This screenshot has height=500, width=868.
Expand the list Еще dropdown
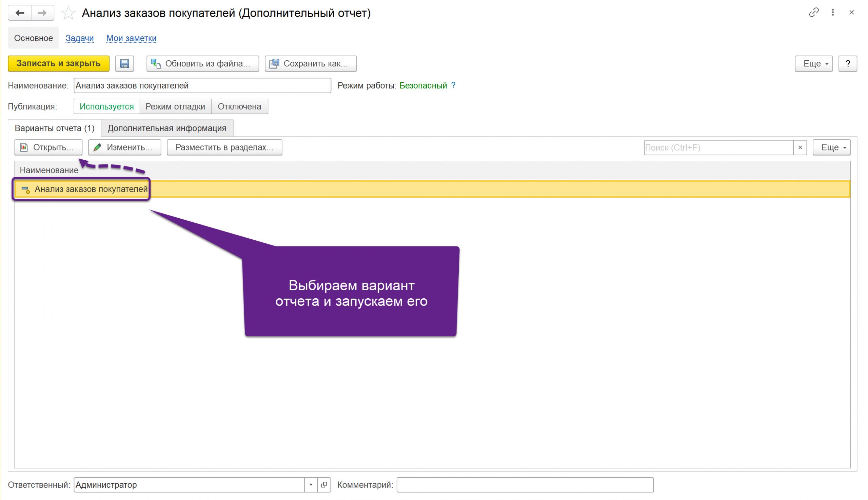click(x=831, y=147)
